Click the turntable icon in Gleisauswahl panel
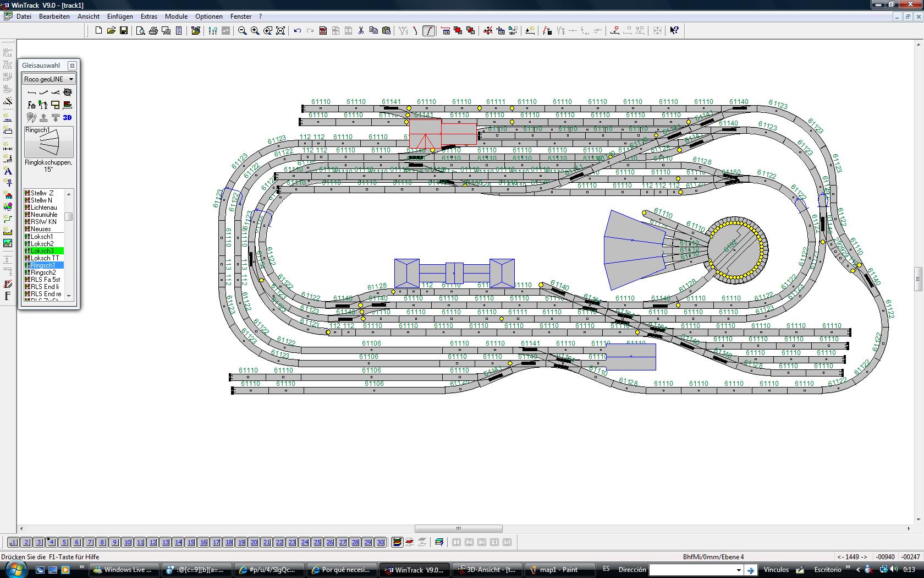Image resolution: width=924 pixels, height=578 pixels. tap(68, 92)
